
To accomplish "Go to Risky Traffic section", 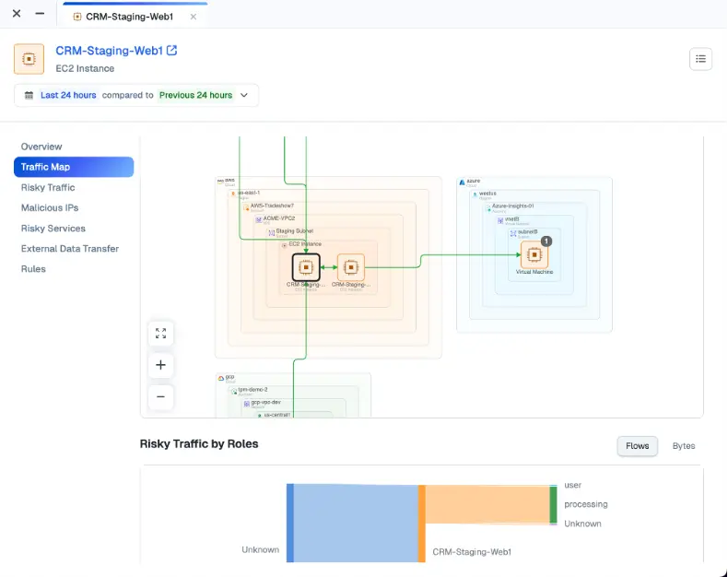I will (48, 187).
